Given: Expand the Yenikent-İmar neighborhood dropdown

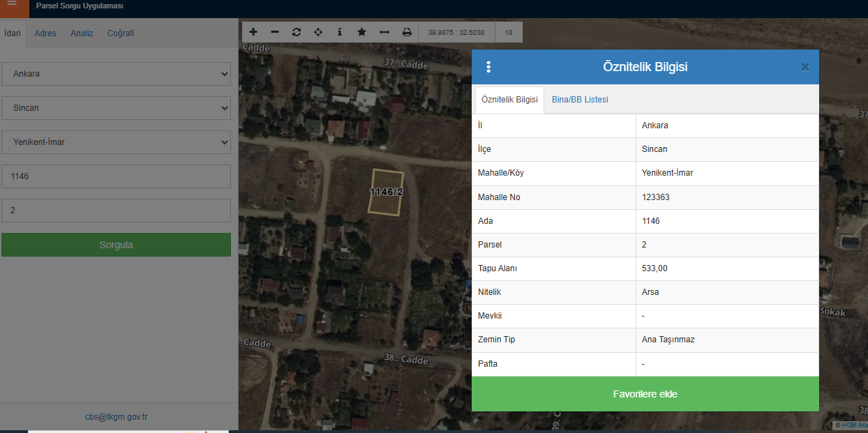Looking at the screenshot, I should click(x=116, y=142).
